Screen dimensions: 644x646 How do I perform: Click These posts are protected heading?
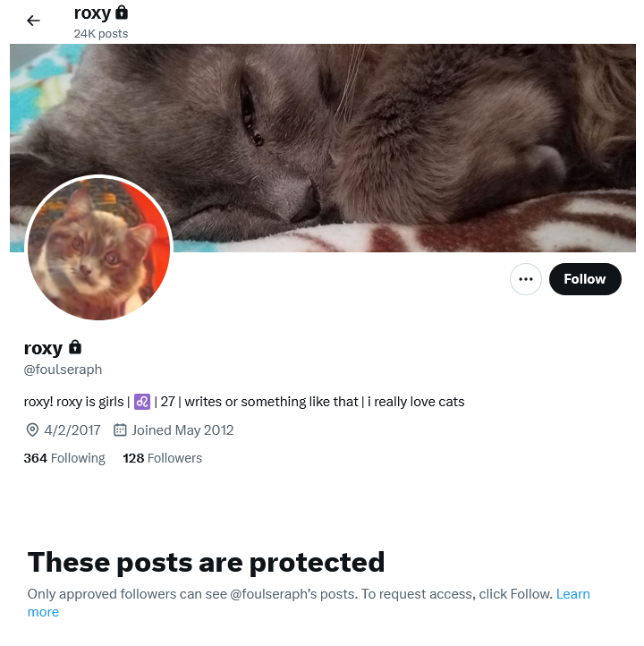coord(206,563)
